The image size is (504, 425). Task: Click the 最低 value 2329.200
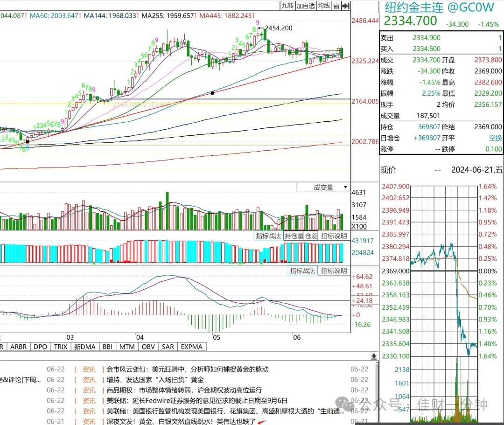tap(488, 93)
